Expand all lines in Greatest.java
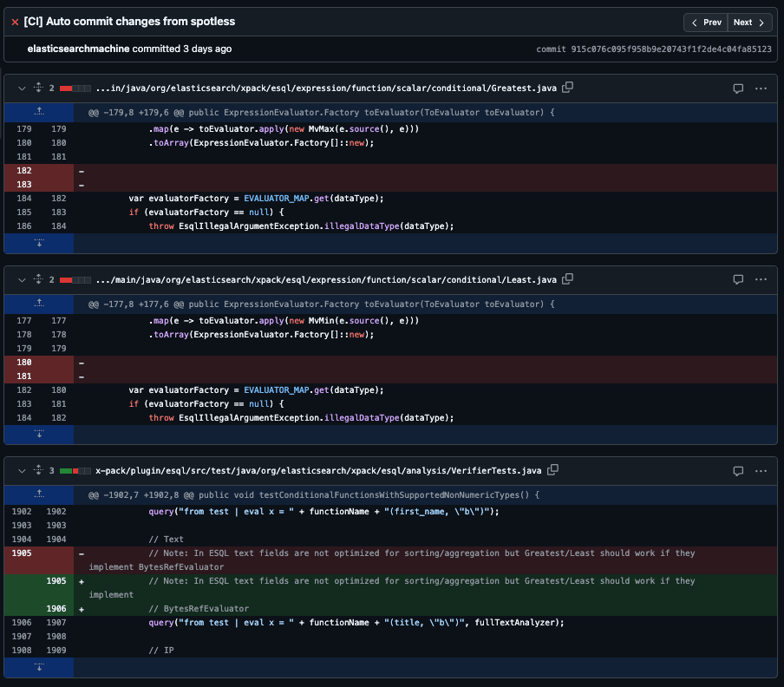The width and height of the screenshot is (784, 687). tap(38, 88)
